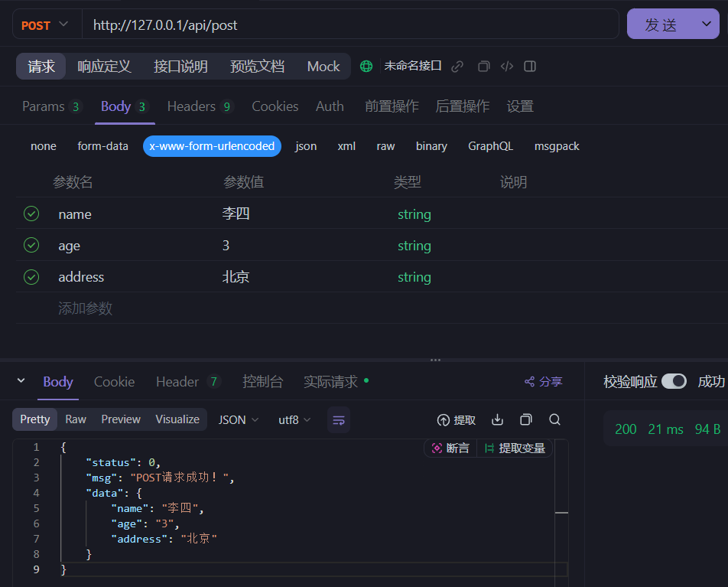
Task: Uncheck the age parameter
Action: pos(31,245)
